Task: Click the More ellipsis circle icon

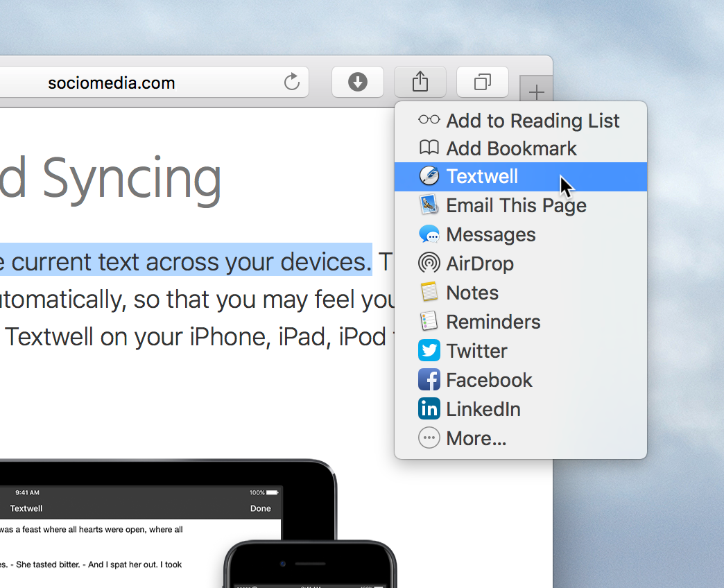Action: pyautogui.click(x=429, y=438)
